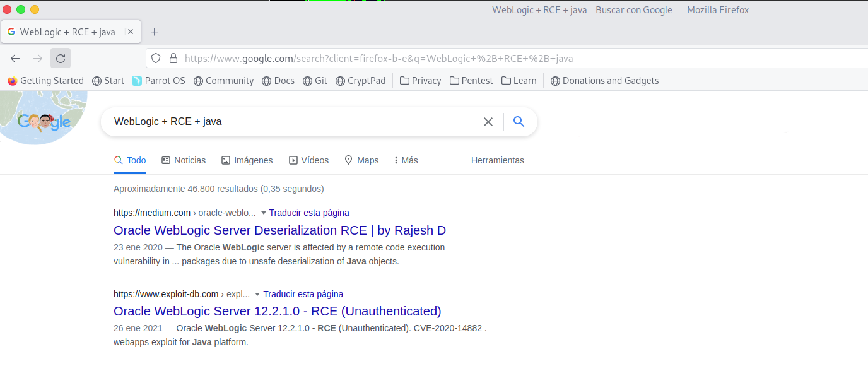Switch to the Imágenes search tab

pos(247,160)
